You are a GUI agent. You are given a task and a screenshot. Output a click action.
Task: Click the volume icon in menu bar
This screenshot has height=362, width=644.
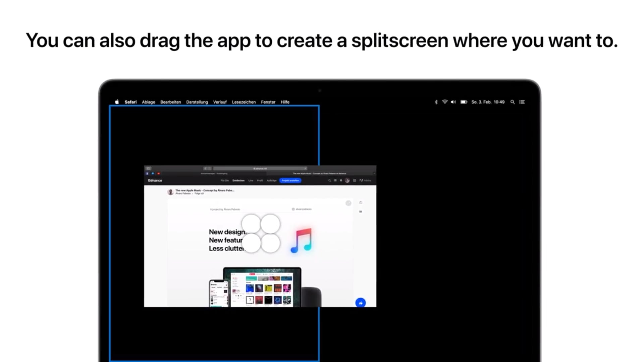click(453, 102)
